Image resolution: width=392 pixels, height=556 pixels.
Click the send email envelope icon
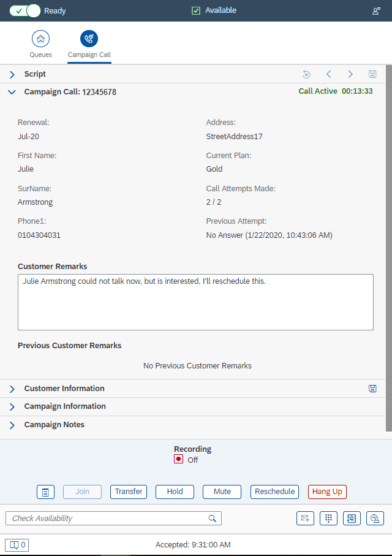coord(305,518)
